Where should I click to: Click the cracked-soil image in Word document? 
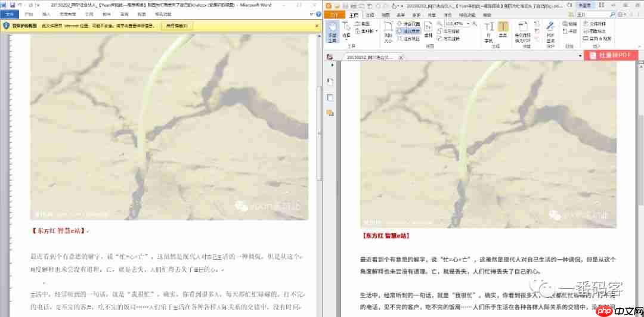point(169,128)
